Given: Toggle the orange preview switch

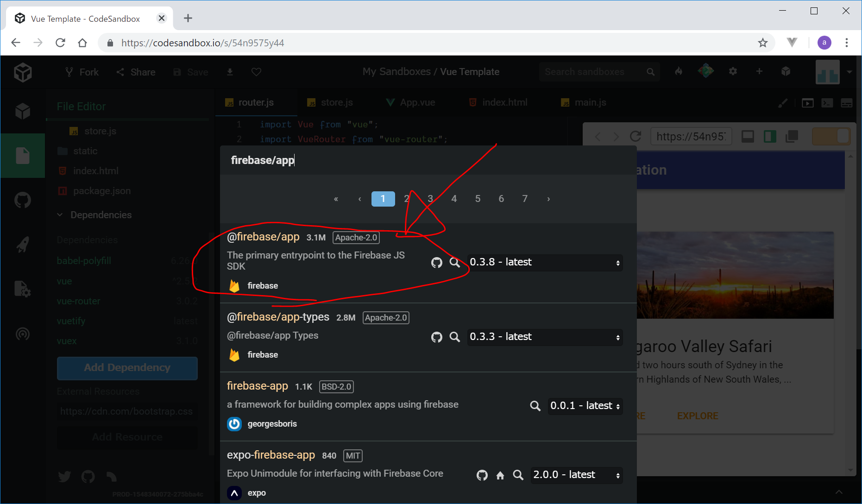Looking at the screenshot, I should [831, 136].
